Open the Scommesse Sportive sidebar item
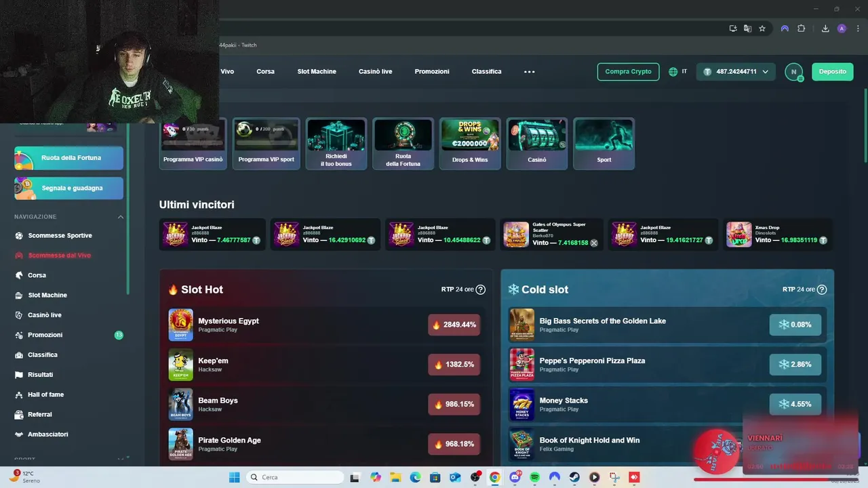 tap(60, 236)
